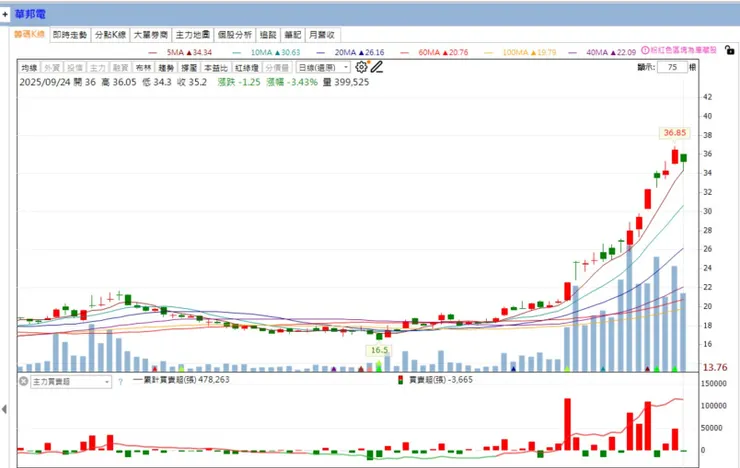Image resolution: width=740 pixels, height=468 pixels.
Task: Click the 36.85 high price label
Action: pos(674,133)
